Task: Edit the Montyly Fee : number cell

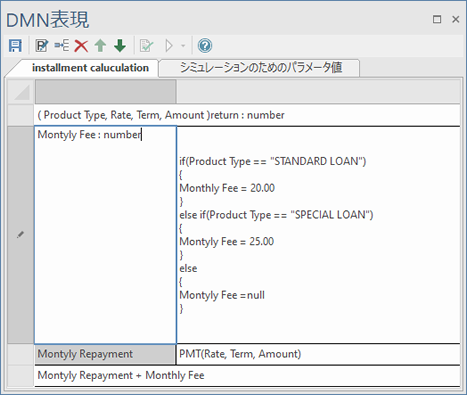Action: coord(105,235)
